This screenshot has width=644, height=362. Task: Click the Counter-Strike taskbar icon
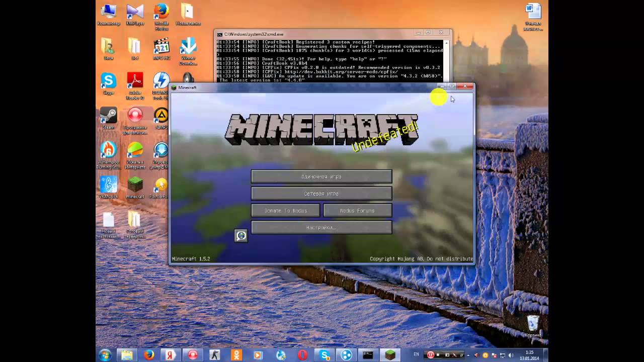(x=215, y=355)
